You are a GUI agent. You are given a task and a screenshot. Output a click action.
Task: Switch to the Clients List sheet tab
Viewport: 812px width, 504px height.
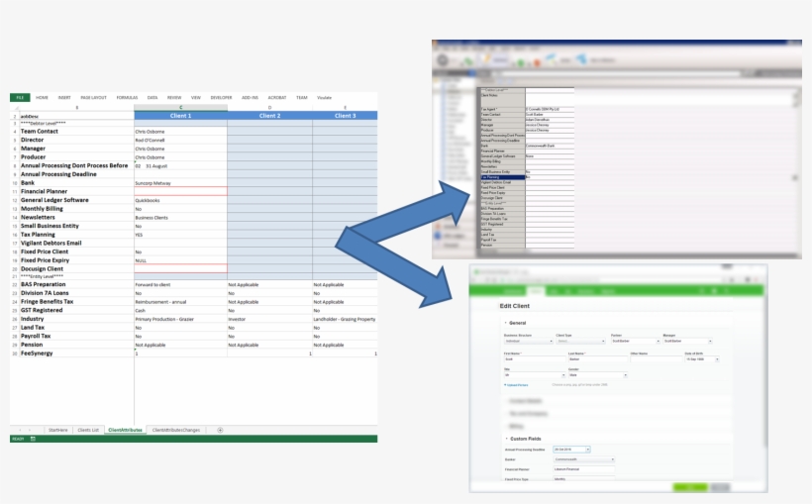coord(88,430)
